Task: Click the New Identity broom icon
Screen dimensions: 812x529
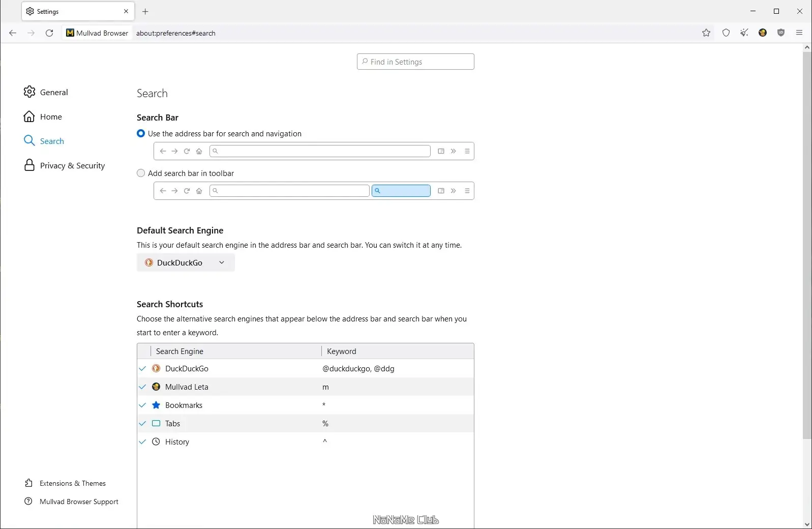Action: point(744,33)
